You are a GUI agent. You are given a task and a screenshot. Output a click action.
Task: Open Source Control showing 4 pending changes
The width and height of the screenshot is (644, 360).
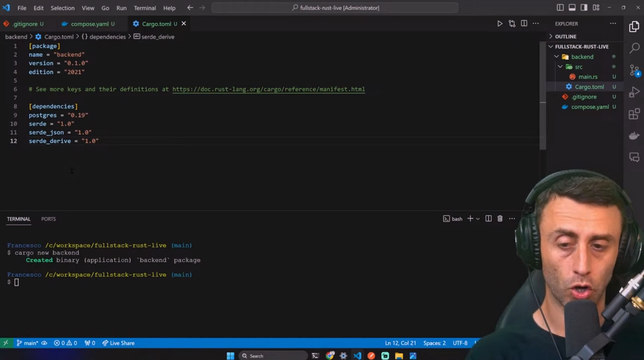pos(634,70)
